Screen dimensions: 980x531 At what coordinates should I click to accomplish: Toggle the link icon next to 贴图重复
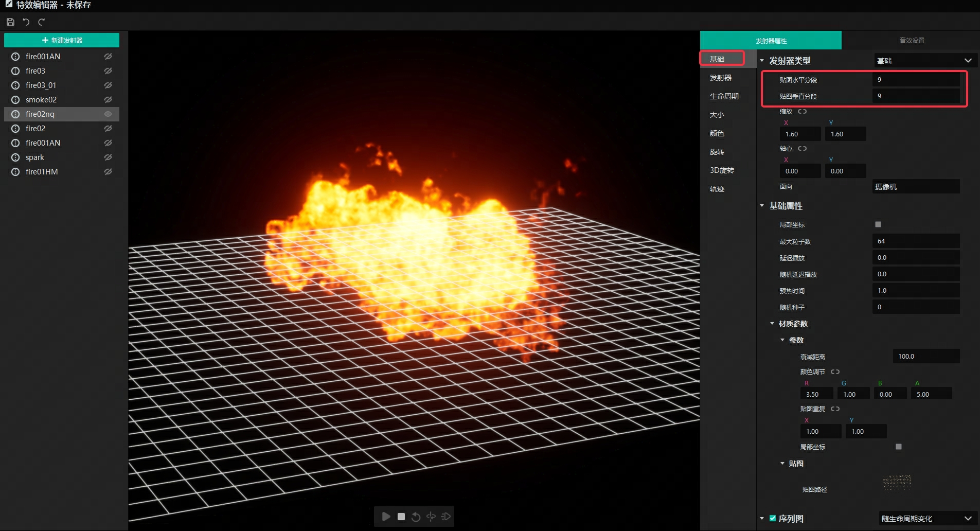point(835,409)
